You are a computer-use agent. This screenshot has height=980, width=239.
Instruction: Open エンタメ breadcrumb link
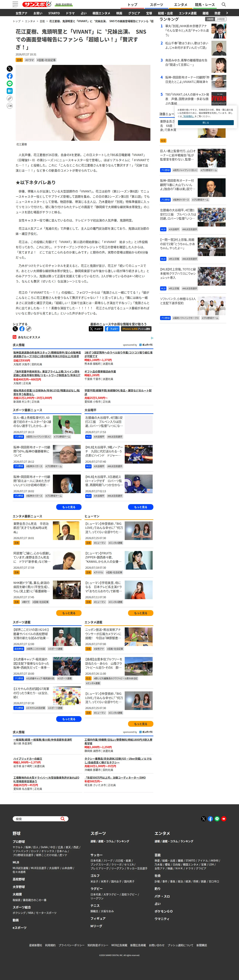[x=30, y=21]
